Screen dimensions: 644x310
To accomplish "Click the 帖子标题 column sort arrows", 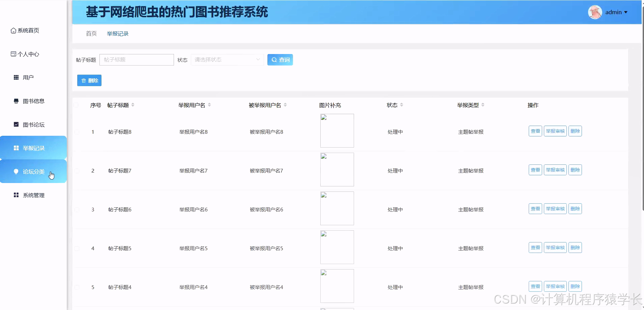I will [133, 105].
